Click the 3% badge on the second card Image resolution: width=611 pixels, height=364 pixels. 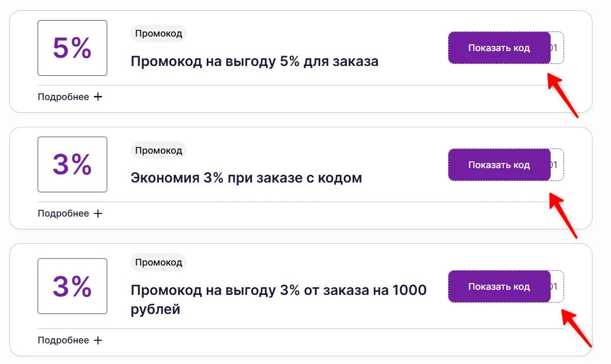[x=72, y=164]
